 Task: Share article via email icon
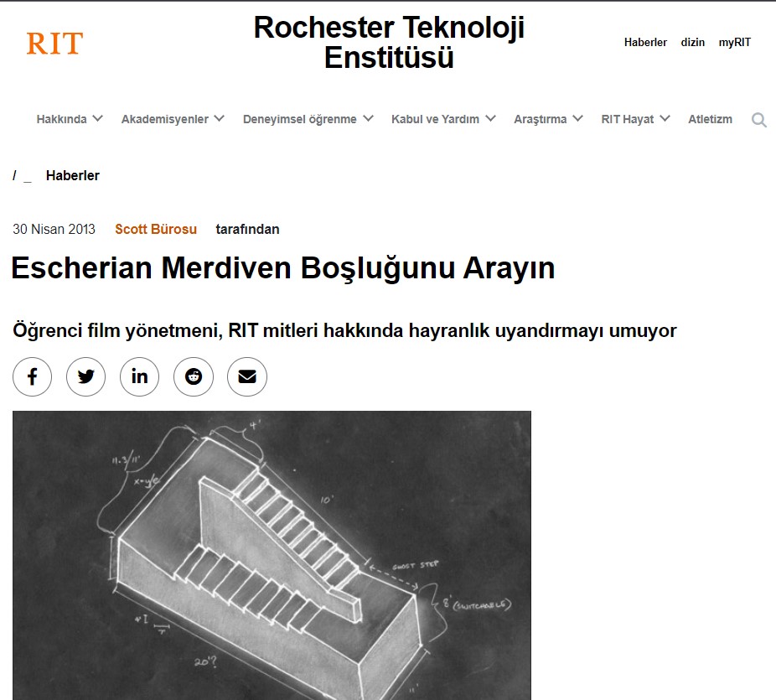click(x=247, y=377)
